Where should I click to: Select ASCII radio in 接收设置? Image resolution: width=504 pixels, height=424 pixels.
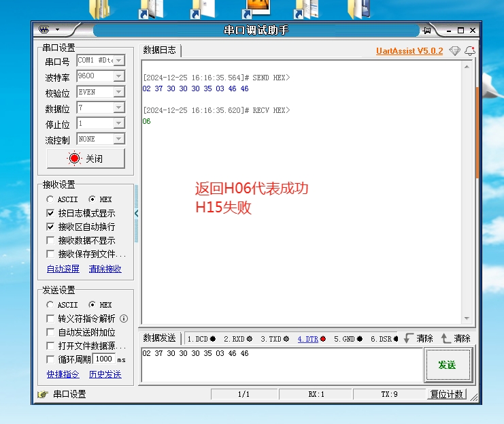[50, 199]
